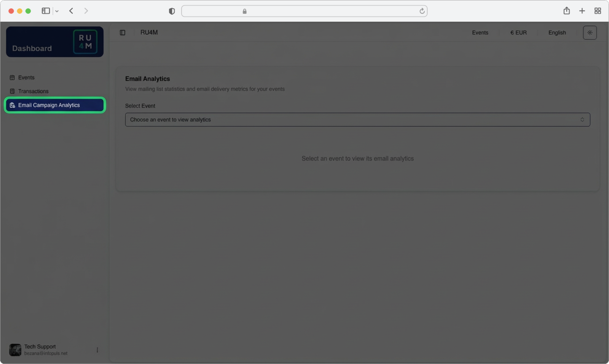Select Email Campaign Analytics sidebar item
609x364 pixels.
pyautogui.click(x=49, y=105)
